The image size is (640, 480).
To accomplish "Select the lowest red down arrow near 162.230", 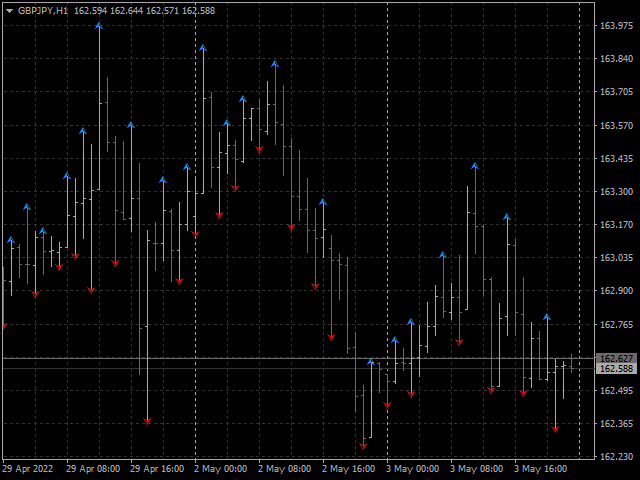I will tap(363, 445).
